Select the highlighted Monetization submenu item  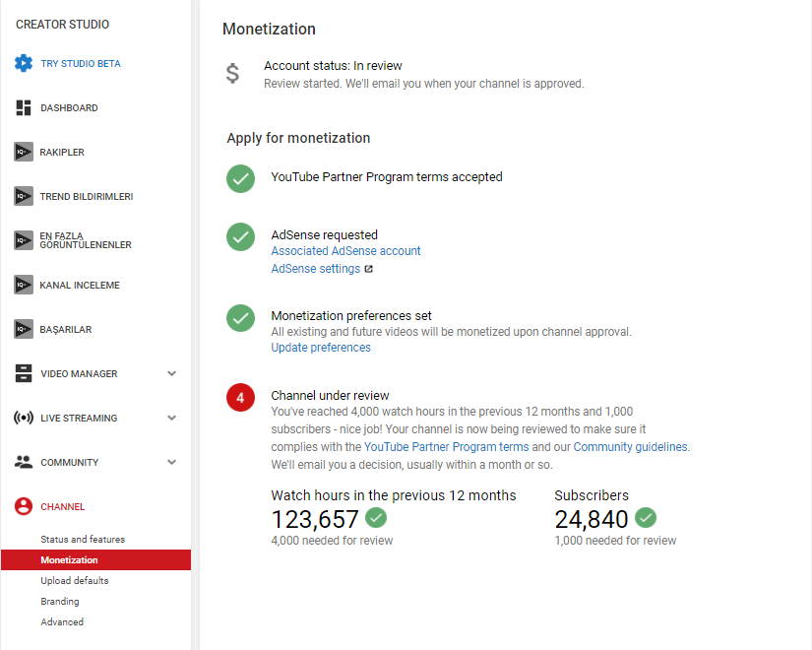click(x=95, y=559)
